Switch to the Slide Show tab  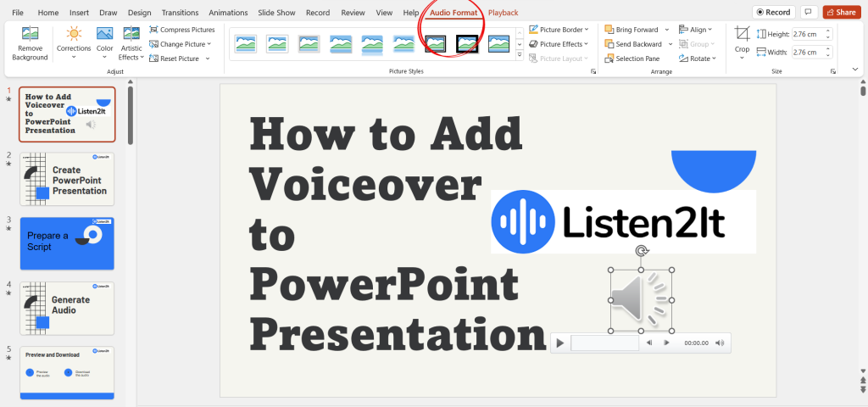(277, 13)
